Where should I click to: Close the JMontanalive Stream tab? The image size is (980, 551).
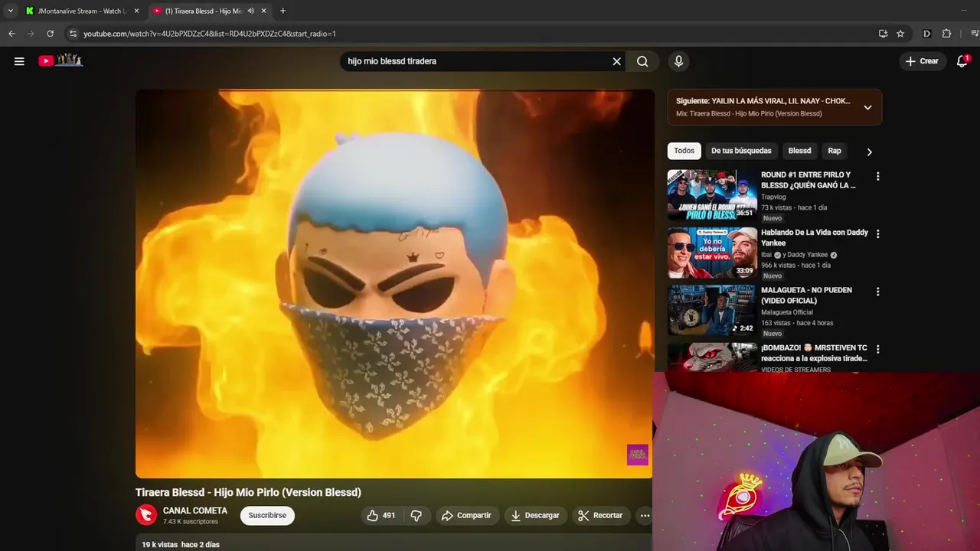point(137,11)
